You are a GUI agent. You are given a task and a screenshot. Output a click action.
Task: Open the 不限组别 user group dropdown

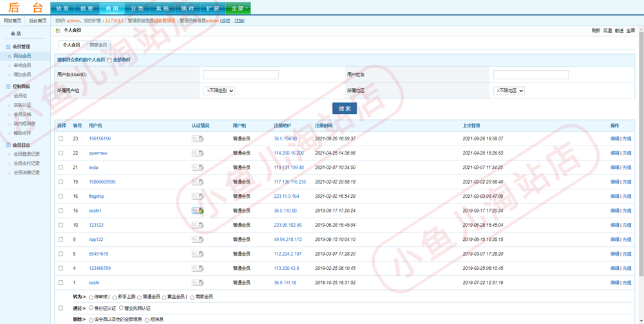click(x=219, y=91)
